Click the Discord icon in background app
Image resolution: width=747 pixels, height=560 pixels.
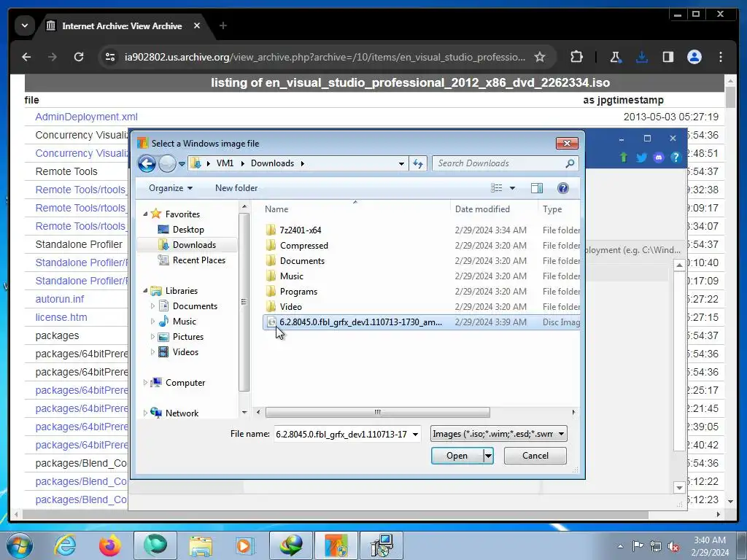tap(659, 157)
